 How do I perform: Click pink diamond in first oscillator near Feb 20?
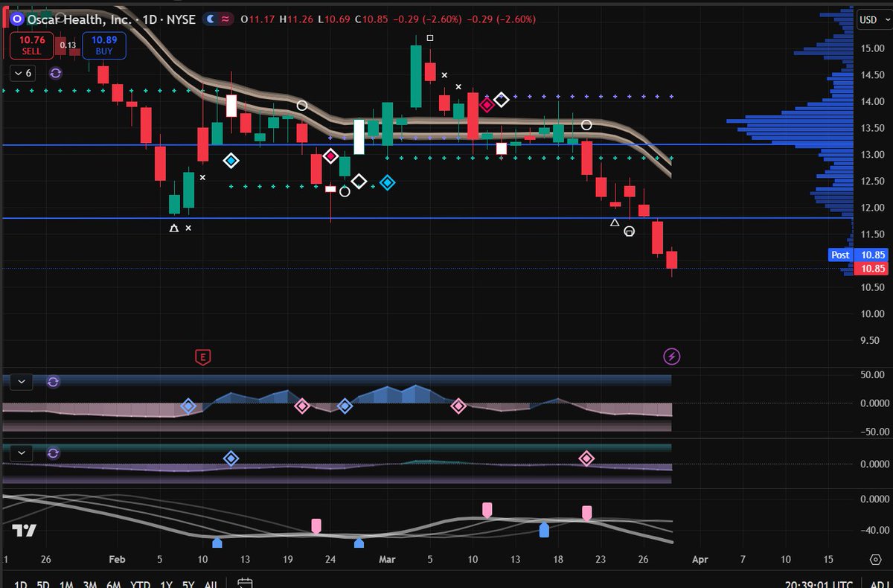click(301, 406)
